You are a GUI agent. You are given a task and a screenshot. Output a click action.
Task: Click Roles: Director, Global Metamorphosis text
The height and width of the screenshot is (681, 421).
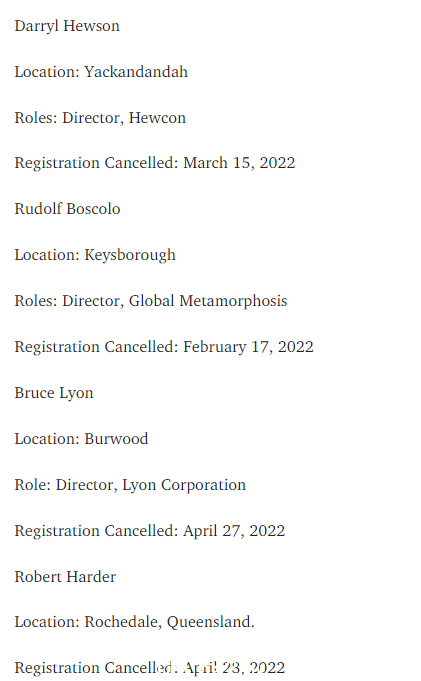tap(151, 301)
